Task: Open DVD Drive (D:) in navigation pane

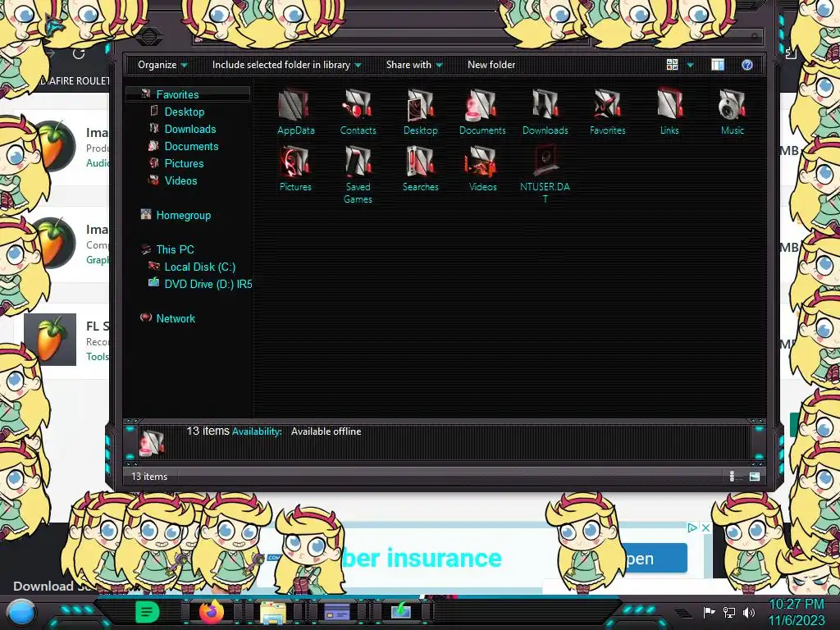Action: pos(208,284)
